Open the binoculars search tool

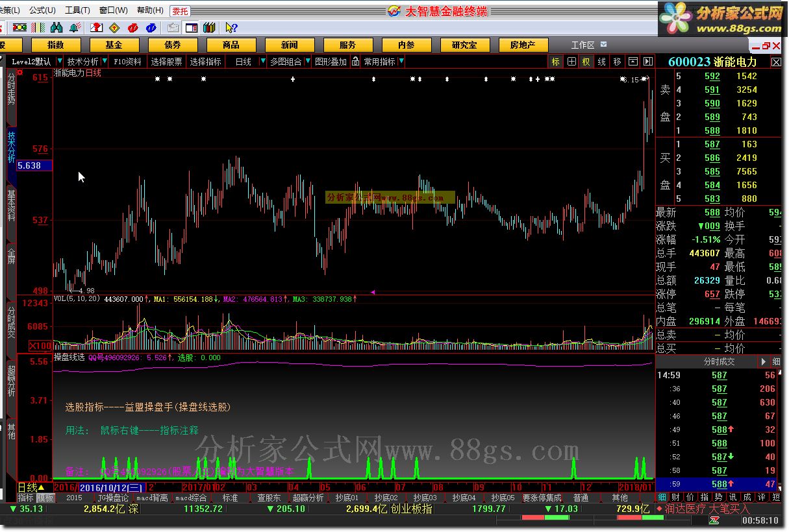tap(56, 27)
